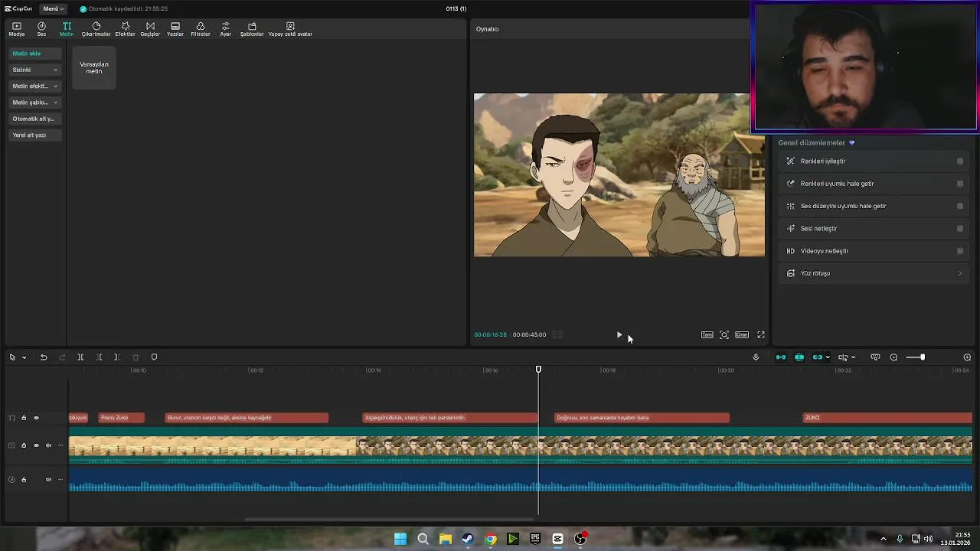
Task: Select the ZUKO text clip
Action: pyautogui.click(x=887, y=418)
